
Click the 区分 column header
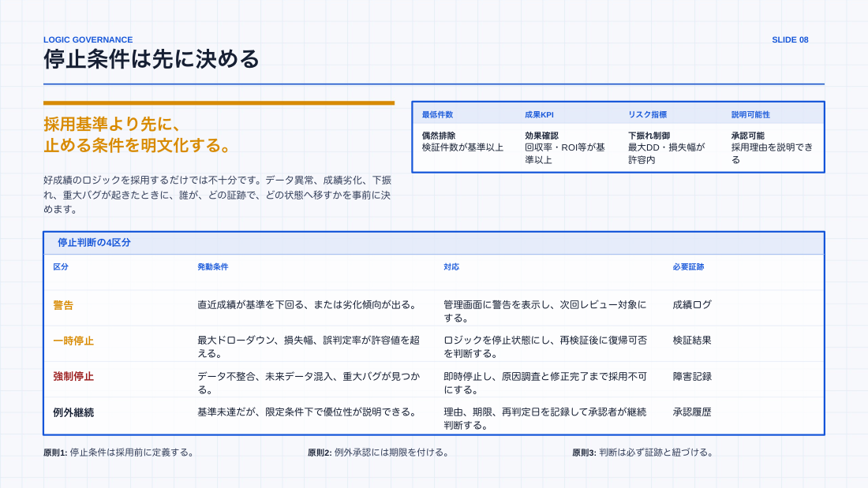(61, 266)
